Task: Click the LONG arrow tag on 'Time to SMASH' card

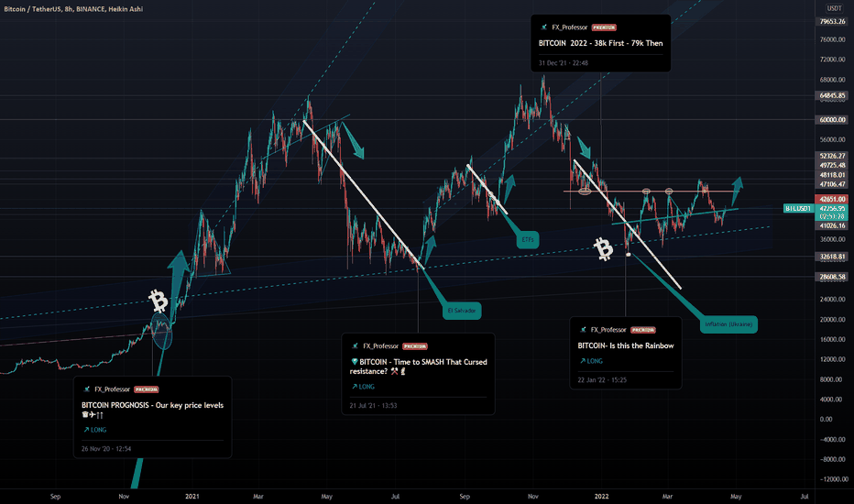Action: 363,387
